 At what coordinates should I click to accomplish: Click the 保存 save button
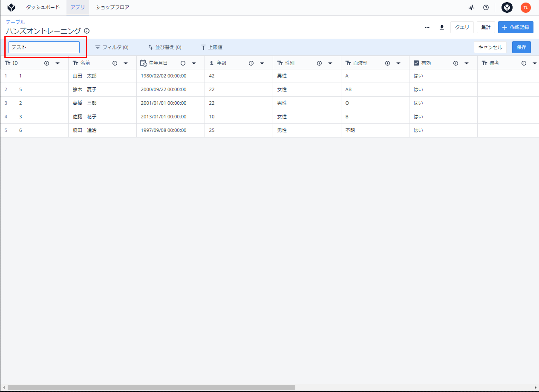pyautogui.click(x=521, y=47)
